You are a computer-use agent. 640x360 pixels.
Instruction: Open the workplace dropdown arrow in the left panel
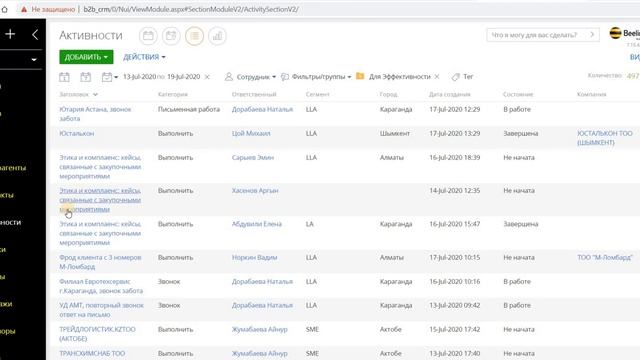tap(34, 60)
